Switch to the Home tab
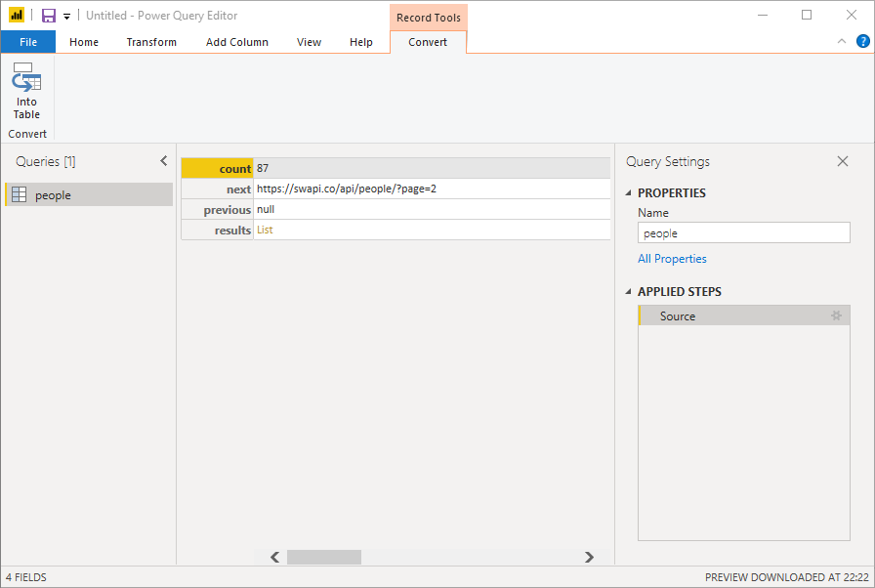This screenshot has width=875, height=588. point(84,42)
